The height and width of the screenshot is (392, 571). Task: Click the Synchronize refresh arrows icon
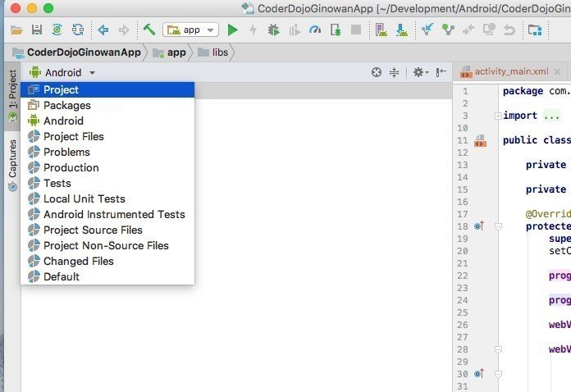pos(78,30)
